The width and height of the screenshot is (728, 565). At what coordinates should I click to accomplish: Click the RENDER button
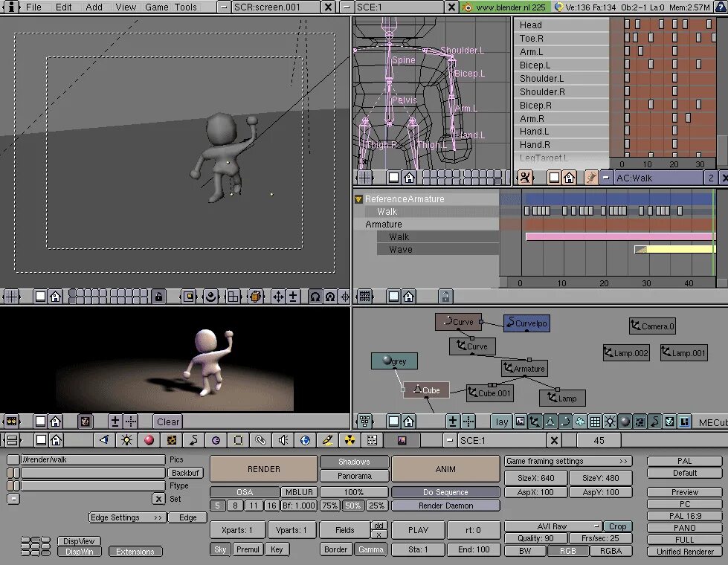click(264, 469)
